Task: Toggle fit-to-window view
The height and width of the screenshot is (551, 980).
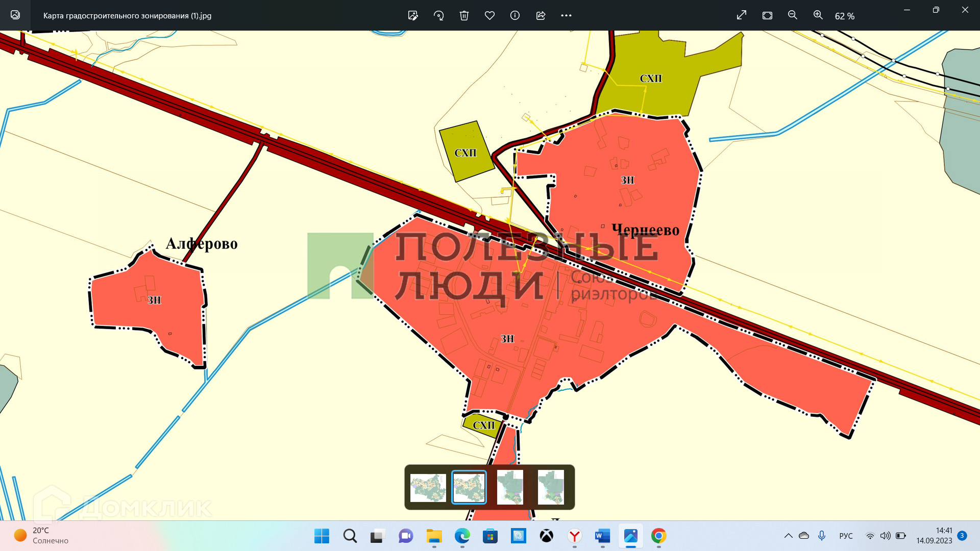Action: [x=767, y=15]
